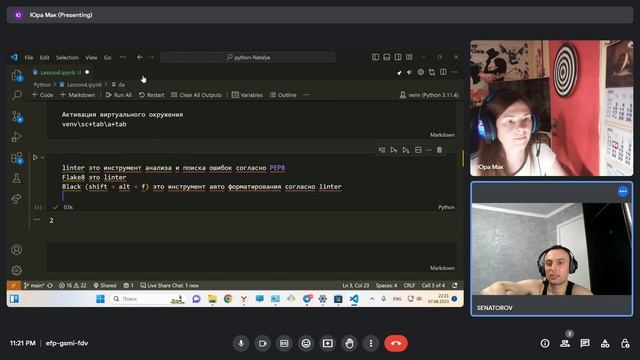
Task: Open Chrome from the Windows taskbar
Action: pyautogui.click(x=228, y=299)
